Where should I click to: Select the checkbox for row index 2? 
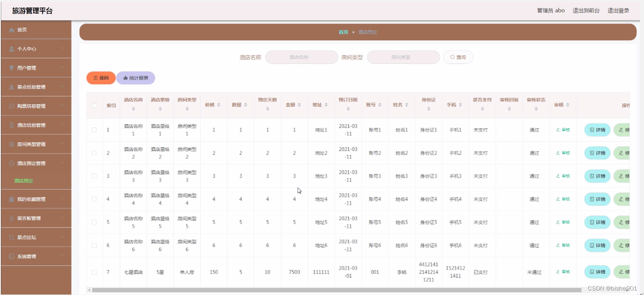pos(94,153)
